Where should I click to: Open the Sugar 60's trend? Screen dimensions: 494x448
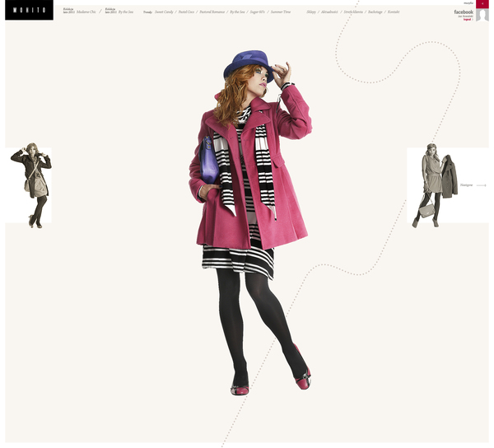coord(256,12)
